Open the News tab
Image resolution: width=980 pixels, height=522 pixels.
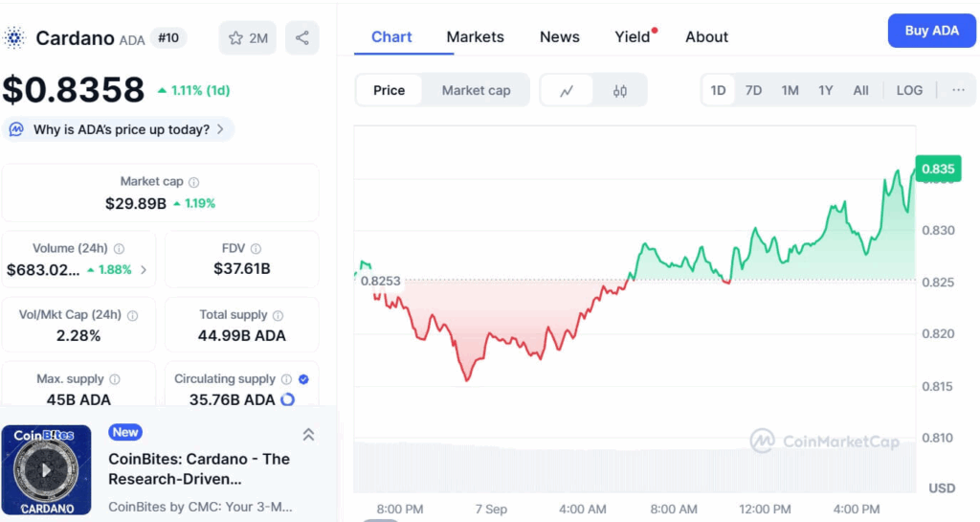coord(559,37)
